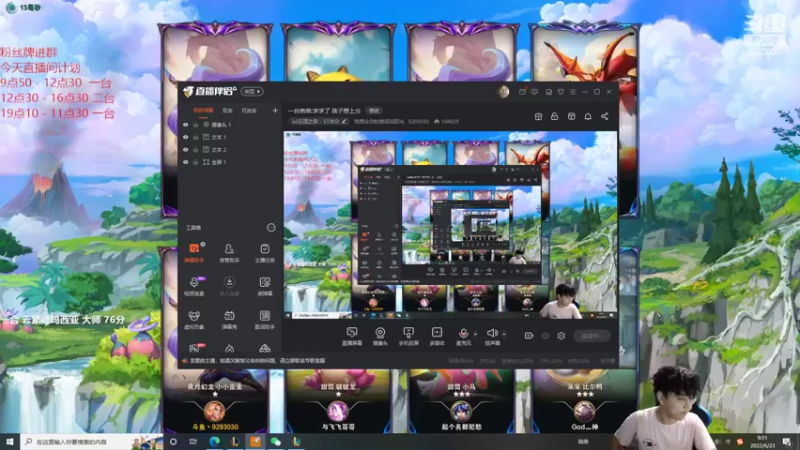
Task: Click the share icon in the stream header
Action: coord(605,116)
